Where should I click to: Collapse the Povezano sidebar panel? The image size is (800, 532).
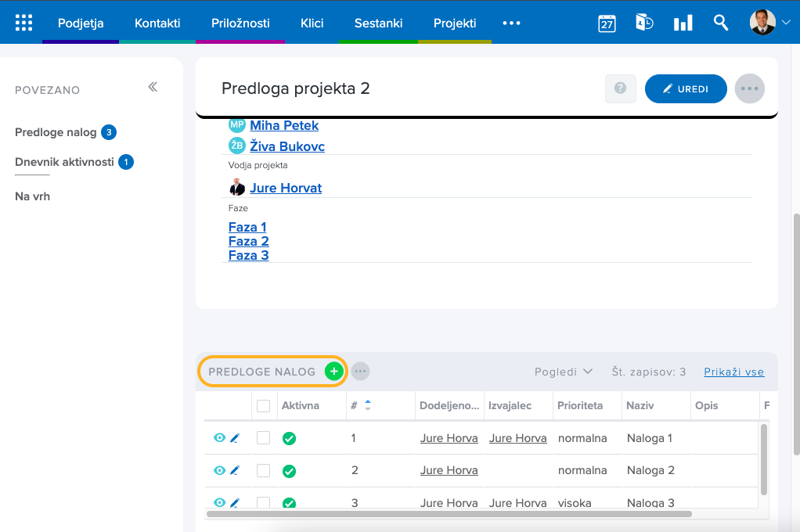(x=153, y=87)
